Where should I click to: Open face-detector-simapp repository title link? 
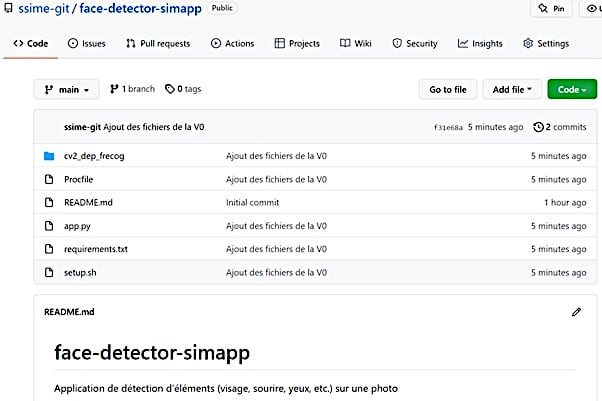141,8
